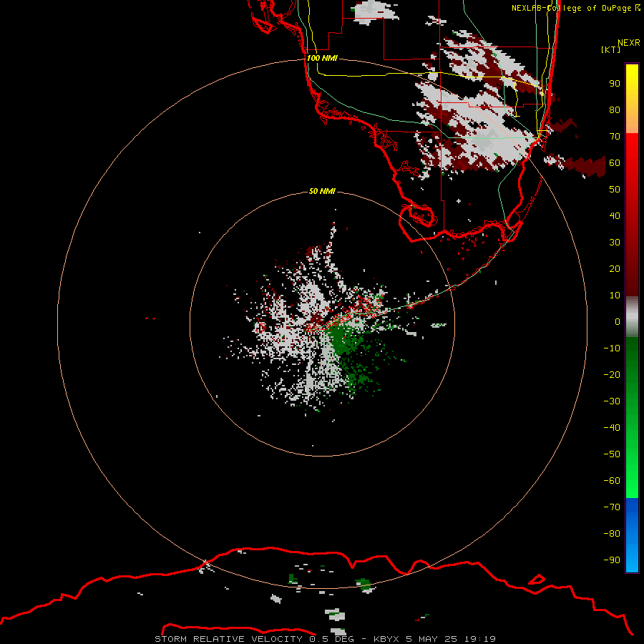644x644 pixels.
Task: Select the "-50" value on the velocity scale
Action: point(612,454)
